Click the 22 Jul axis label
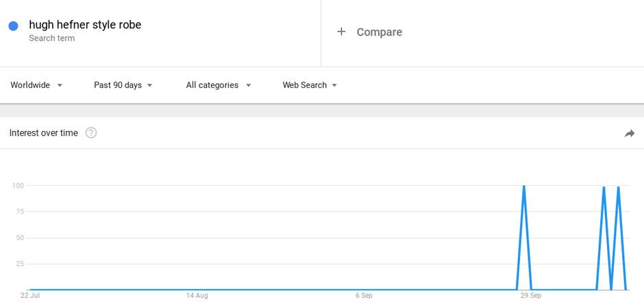The image size is (644, 306). click(x=30, y=295)
